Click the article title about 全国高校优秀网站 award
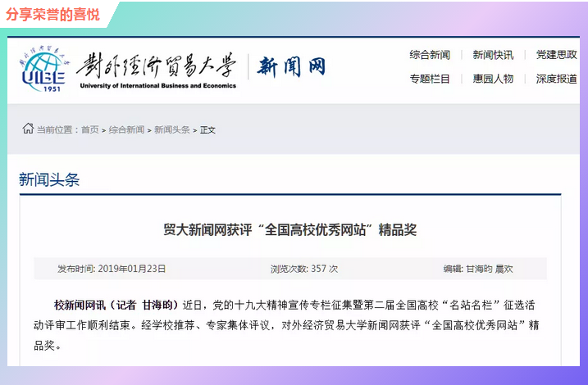Screen dimensions: 588x385 click(290, 229)
